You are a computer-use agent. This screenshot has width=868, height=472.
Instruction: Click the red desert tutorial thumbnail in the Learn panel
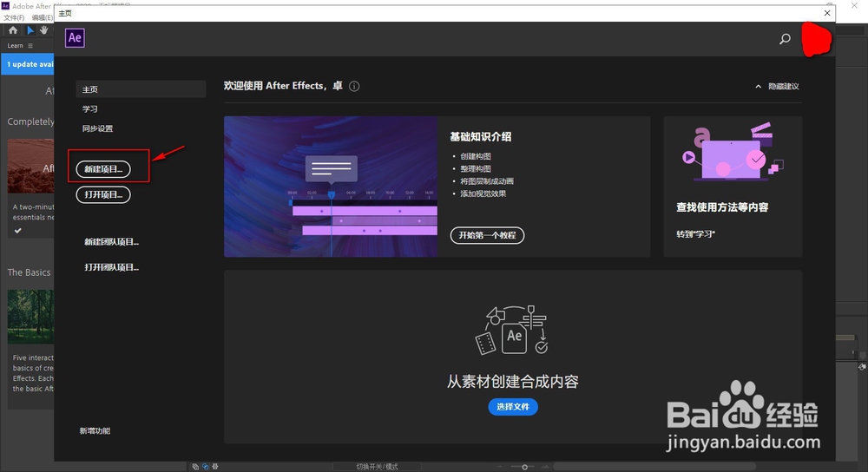pos(31,166)
